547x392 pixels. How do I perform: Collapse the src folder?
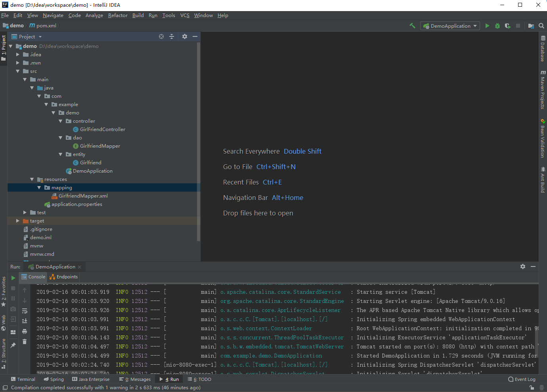[x=17, y=71]
